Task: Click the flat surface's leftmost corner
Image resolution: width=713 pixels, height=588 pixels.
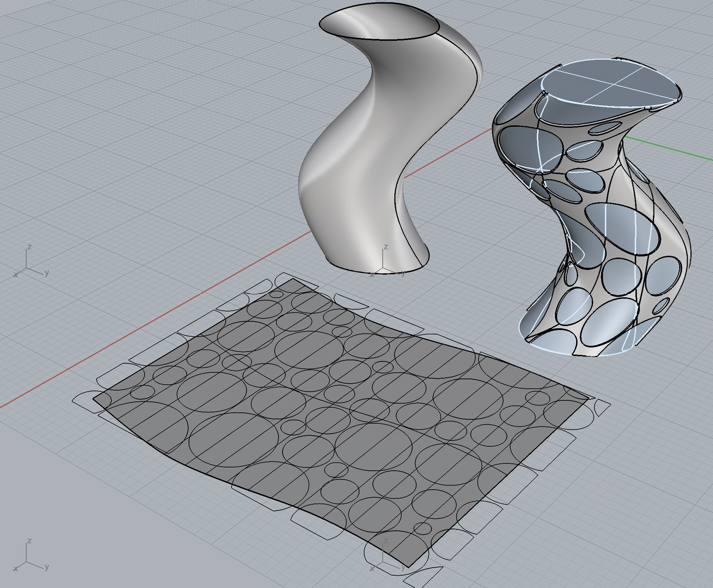Action: (94, 398)
